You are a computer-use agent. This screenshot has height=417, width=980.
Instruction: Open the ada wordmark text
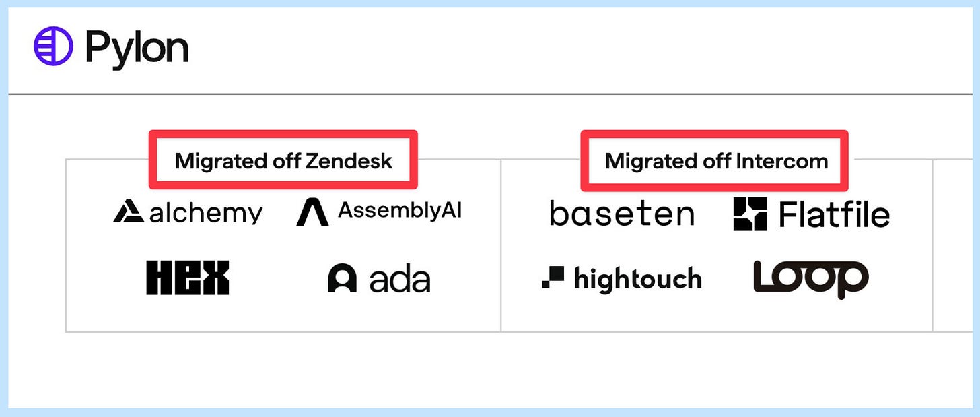point(400,278)
